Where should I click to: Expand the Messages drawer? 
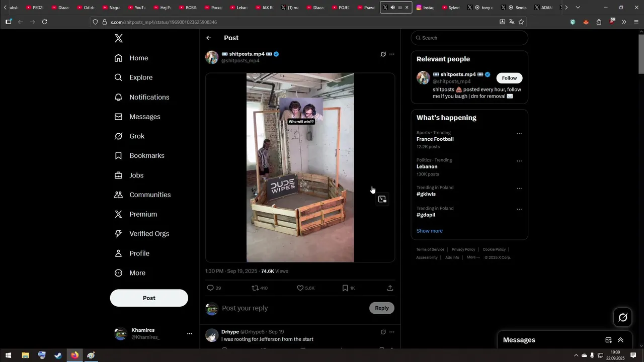point(620,340)
